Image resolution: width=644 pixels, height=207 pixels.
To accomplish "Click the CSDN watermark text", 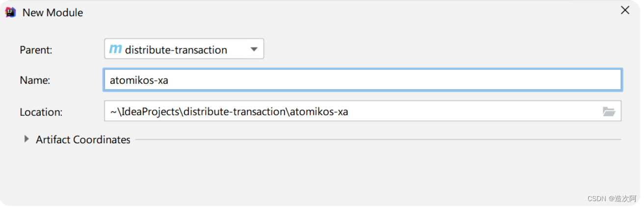I will [x=611, y=198].
